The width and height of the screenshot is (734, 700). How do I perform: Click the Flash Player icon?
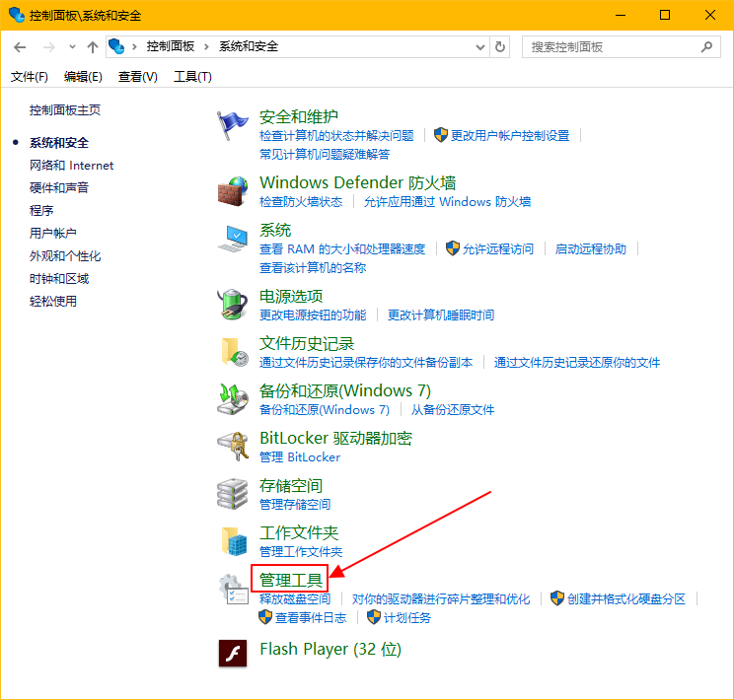tap(233, 654)
